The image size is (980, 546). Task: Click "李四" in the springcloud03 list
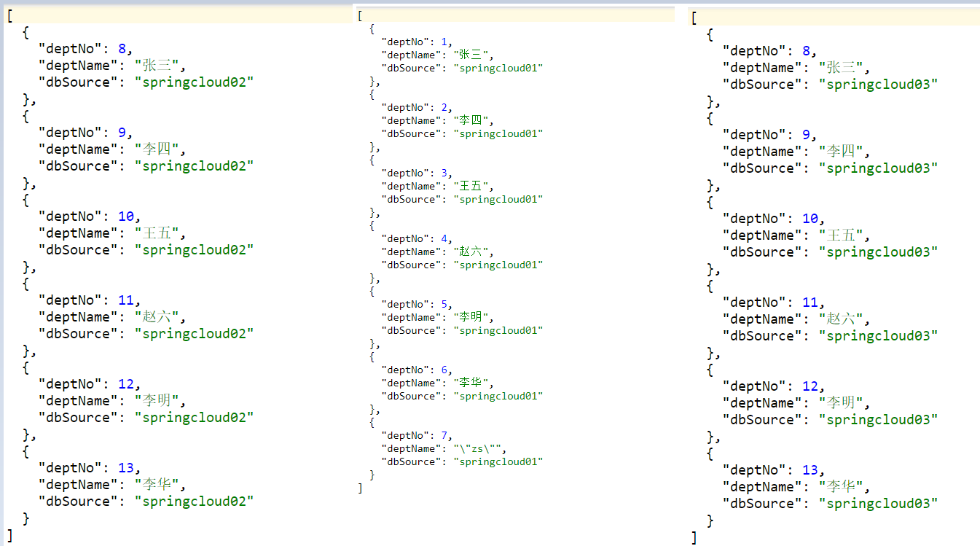841,152
